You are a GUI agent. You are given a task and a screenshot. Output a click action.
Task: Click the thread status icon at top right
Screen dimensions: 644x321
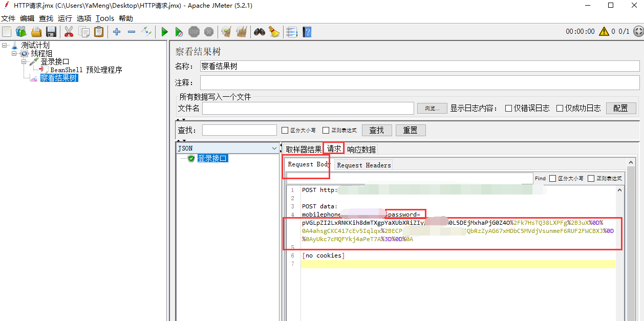point(638,31)
